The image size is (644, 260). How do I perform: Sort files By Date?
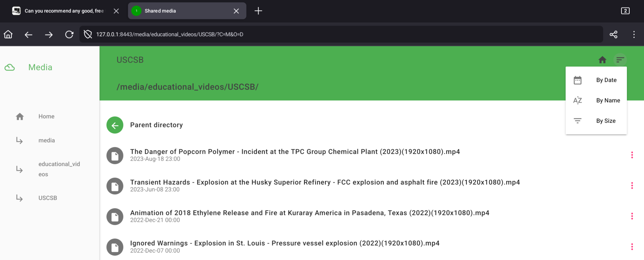pyautogui.click(x=606, y=80)
